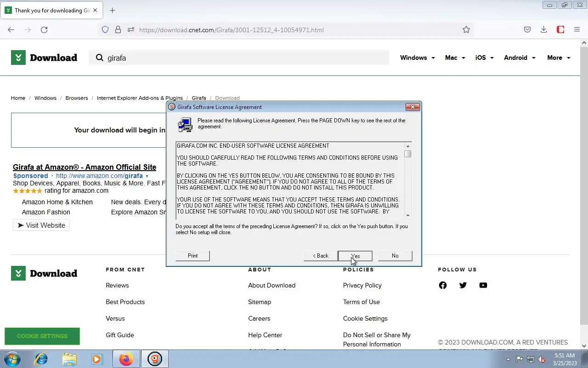Open the new tab plus button
The image size is (588, 368).
point(112,10)
